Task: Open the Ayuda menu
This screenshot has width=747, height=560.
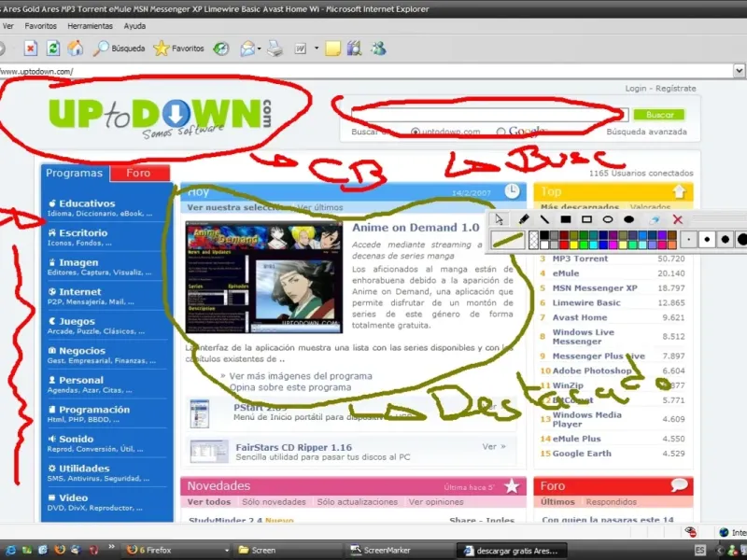Action: click(134, 26)
